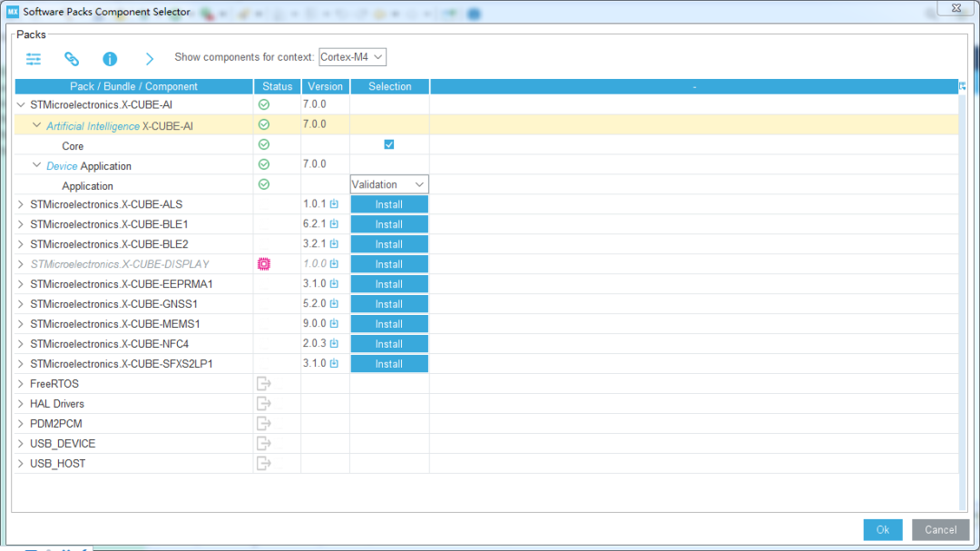
Task: Select the STMicroelectronics.X-CUBE-NFC4 row label
Action: click(110, 344)
